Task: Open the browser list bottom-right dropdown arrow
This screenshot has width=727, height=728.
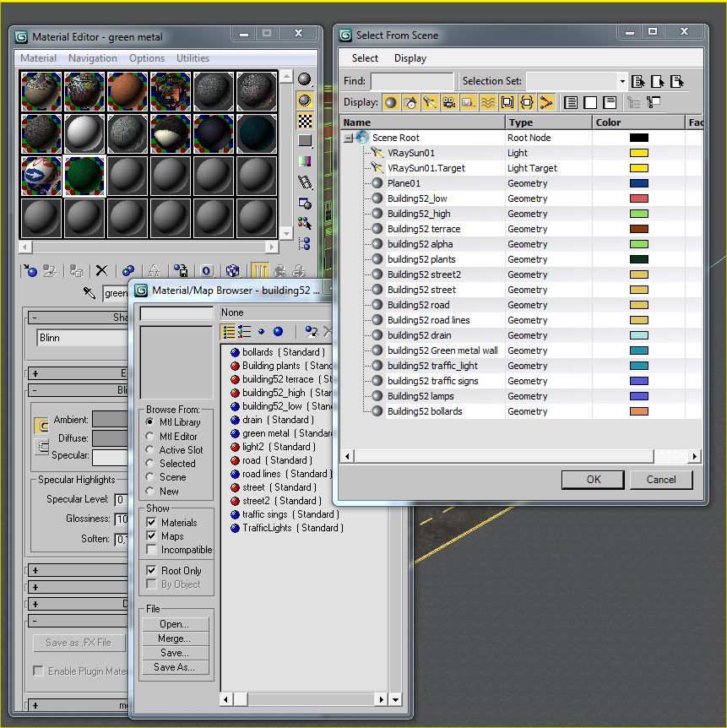Action: (395, 699)
